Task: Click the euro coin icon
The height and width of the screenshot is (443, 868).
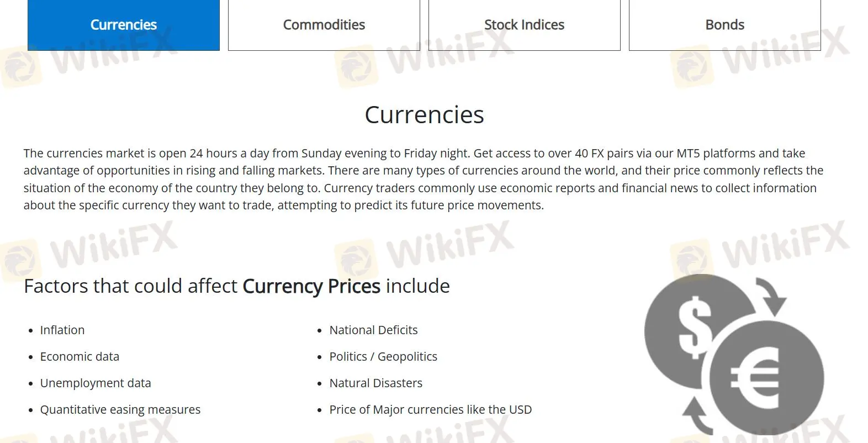Action: (x=768, y=378)
